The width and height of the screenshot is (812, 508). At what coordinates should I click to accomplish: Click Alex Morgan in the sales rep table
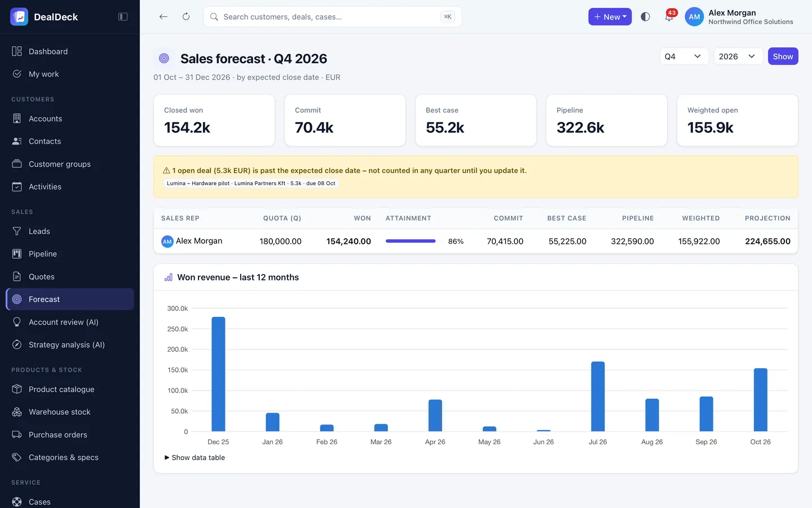point(198,241)
